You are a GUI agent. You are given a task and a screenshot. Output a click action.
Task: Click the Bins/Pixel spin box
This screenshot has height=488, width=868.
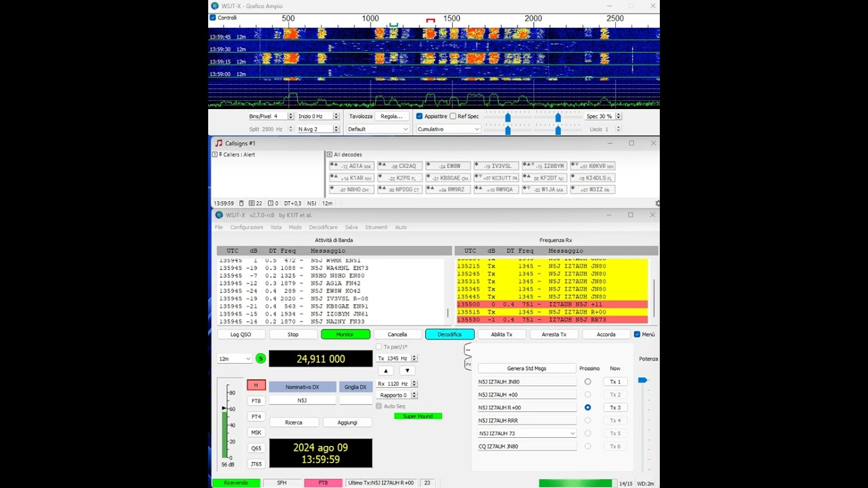coord(271,117)
